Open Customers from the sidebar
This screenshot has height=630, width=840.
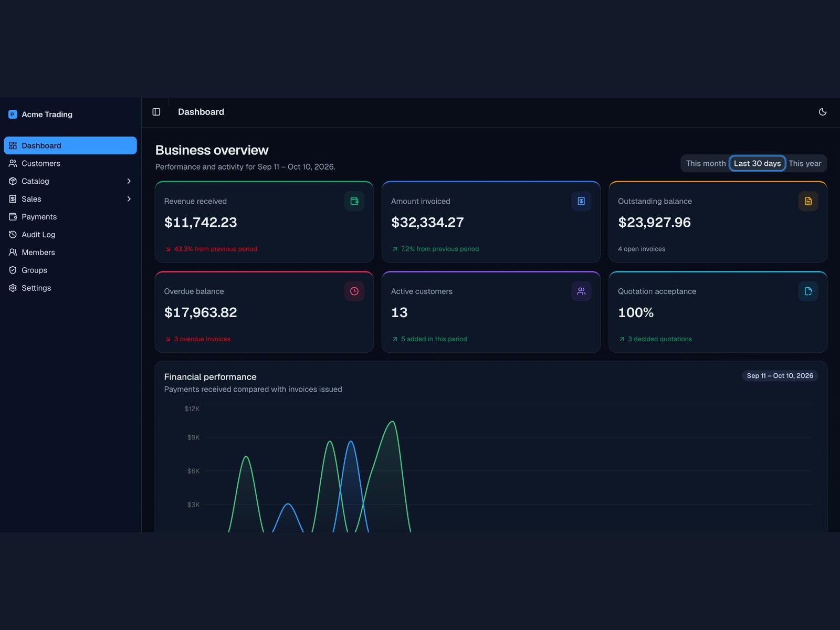click(x=70, y=163)
